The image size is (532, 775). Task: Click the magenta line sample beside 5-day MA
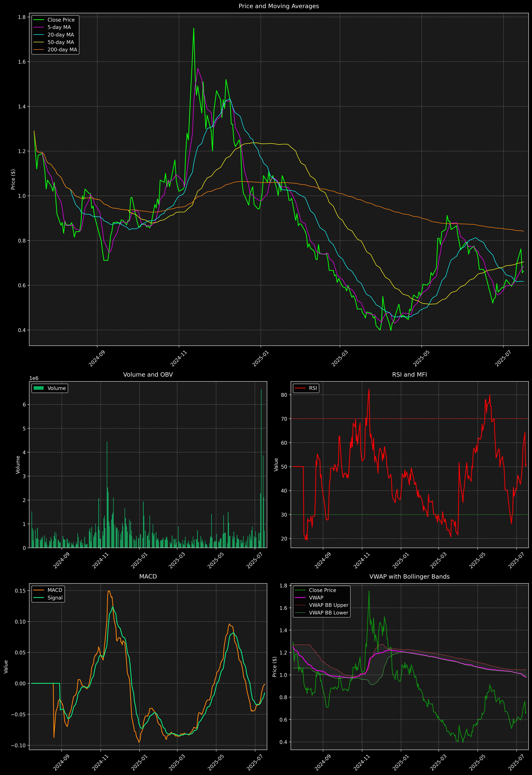pyautogui.click(x=39, y=27)
